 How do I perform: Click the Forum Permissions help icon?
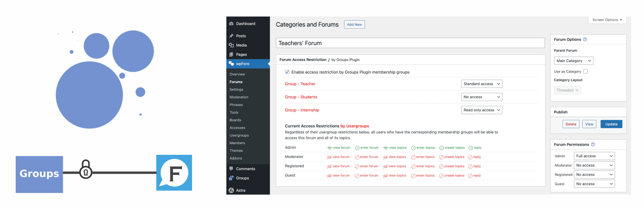click(x=593, y=145)
